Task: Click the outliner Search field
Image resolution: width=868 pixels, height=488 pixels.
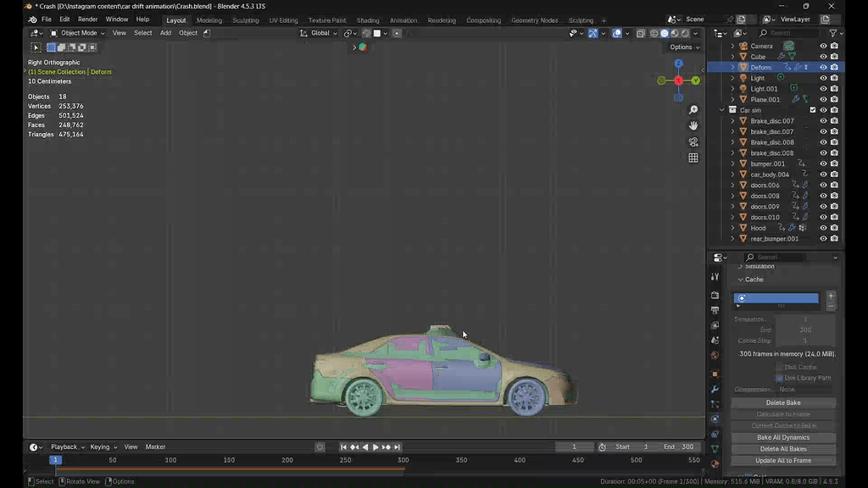Action: pos(788,33)
